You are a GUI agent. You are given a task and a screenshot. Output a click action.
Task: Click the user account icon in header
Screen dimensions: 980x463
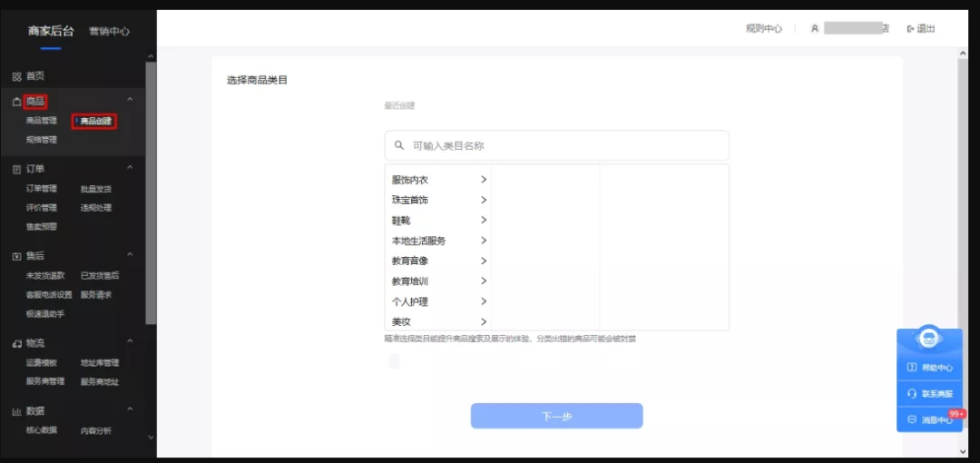coord(814,29)
